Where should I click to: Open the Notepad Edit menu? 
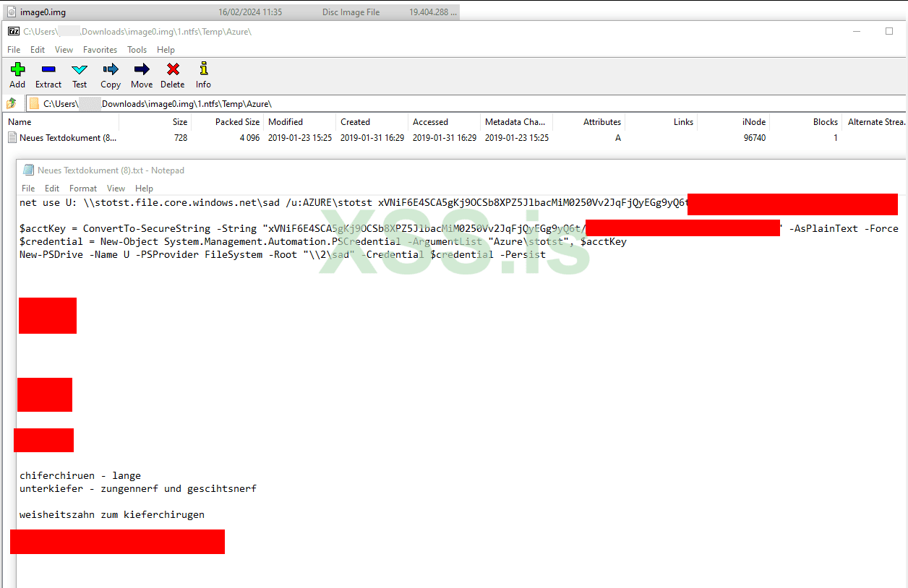tap(52, 188)
